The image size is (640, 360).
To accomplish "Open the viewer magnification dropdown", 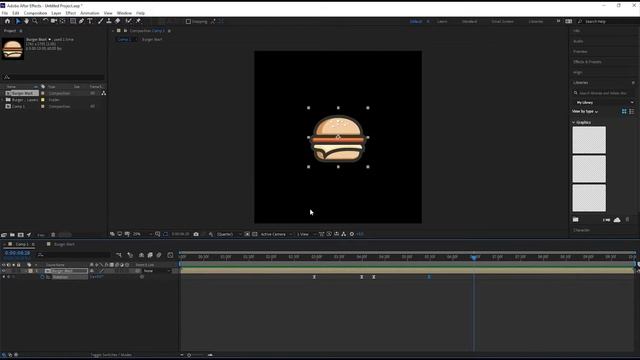I will coord(142,234).
